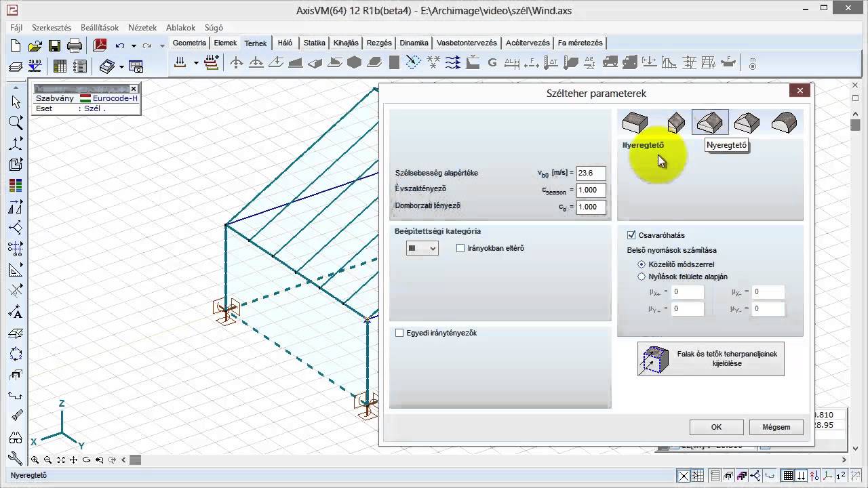
Task: Close the Szabvány info panel
Action: click(x=134, y=89)
